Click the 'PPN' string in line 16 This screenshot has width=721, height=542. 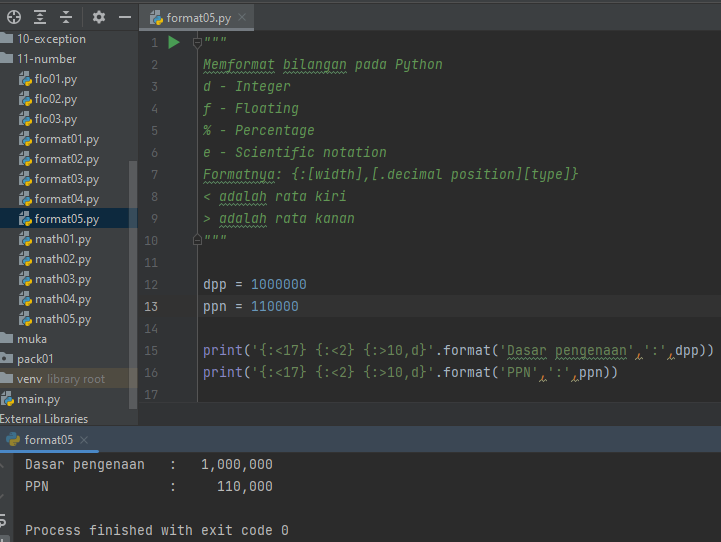[x=518, y=372]
